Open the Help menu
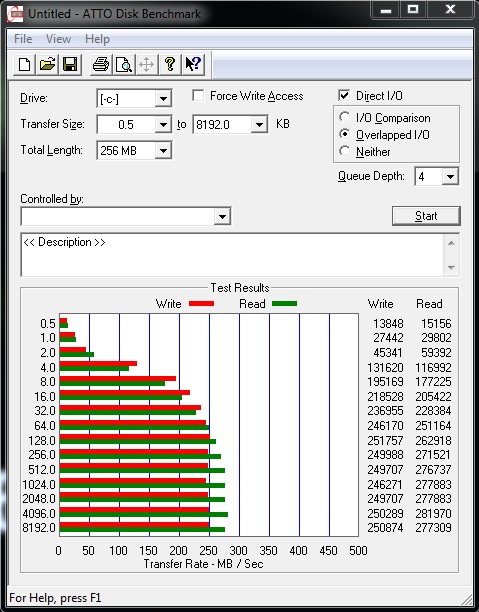 pos(97,39)
